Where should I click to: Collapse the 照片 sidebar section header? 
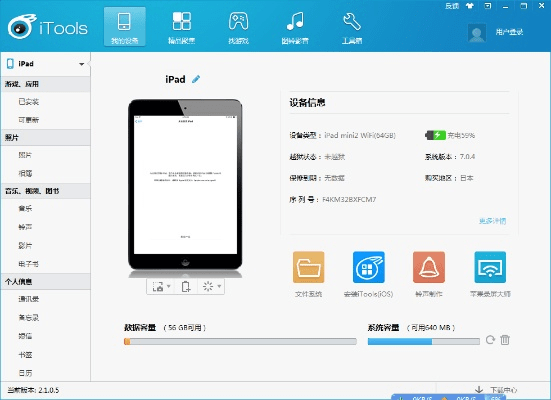point(45,137)
